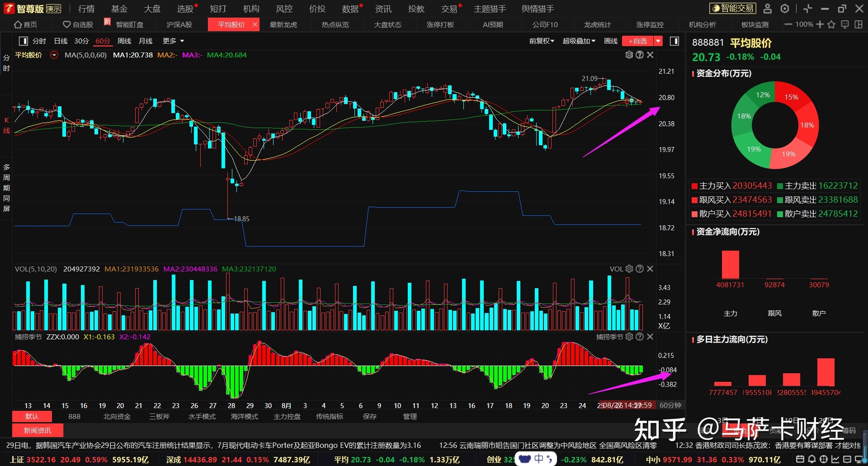Close the 捕捞季节 indicator panel

[x=650, y=337]
